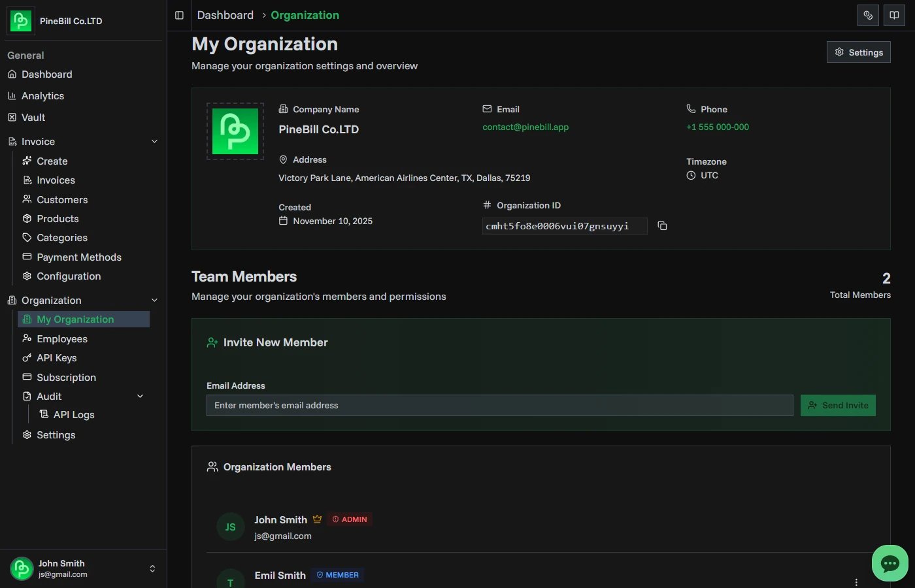915x588 pixels.
Task: Open Analytics from the sidebar
Action: coord(43,96)
